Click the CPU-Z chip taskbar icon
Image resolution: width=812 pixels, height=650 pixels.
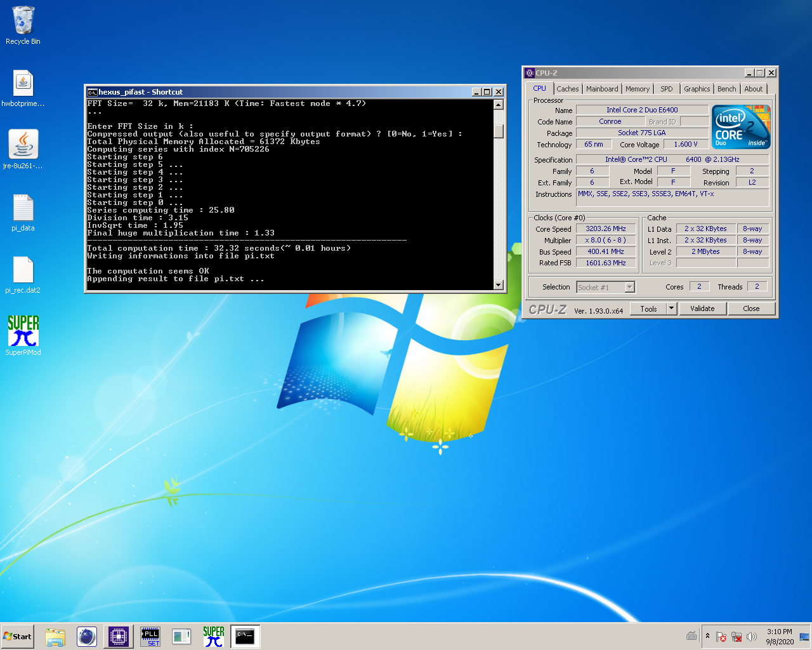[119, 637]
